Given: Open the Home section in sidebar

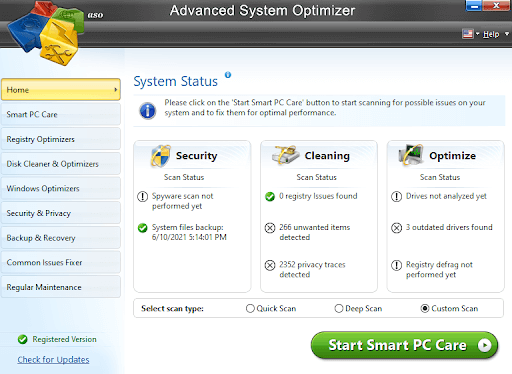Looking at the screenshot, I should [x=61, y=90].
